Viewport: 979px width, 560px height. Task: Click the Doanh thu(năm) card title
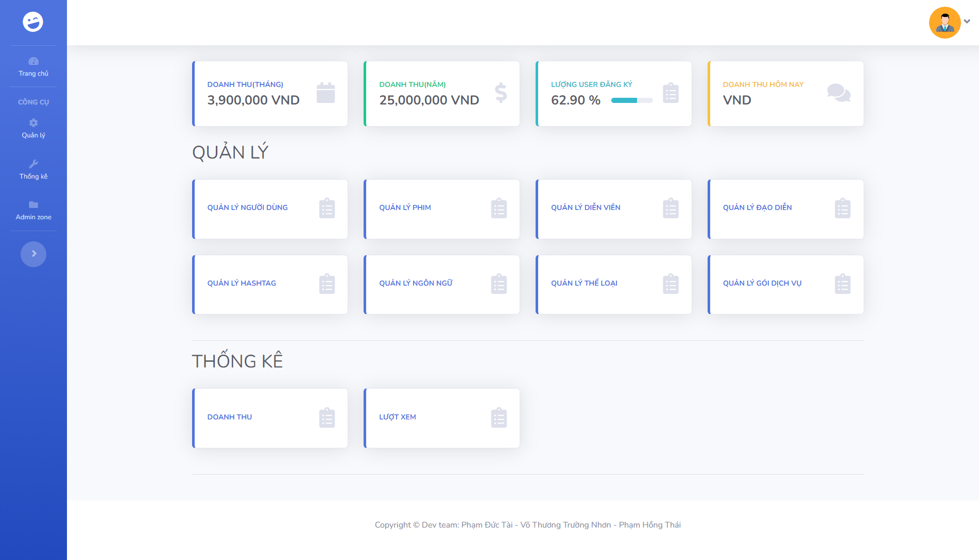point(413,84)
